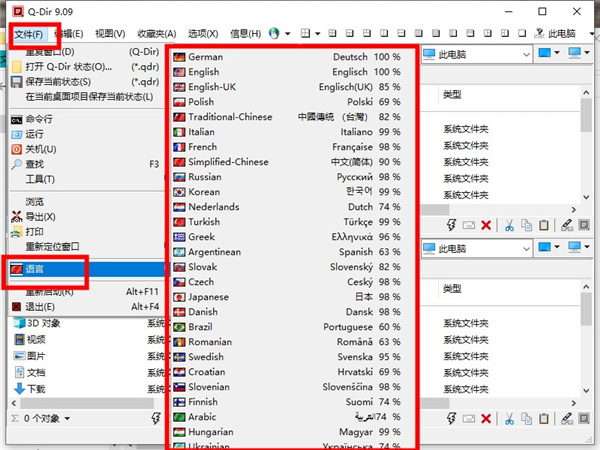This screenshot has width=600, height=450.
Task: Click the lightning icon in upper-right pane toolbar
Action: [x=451, y=226]
